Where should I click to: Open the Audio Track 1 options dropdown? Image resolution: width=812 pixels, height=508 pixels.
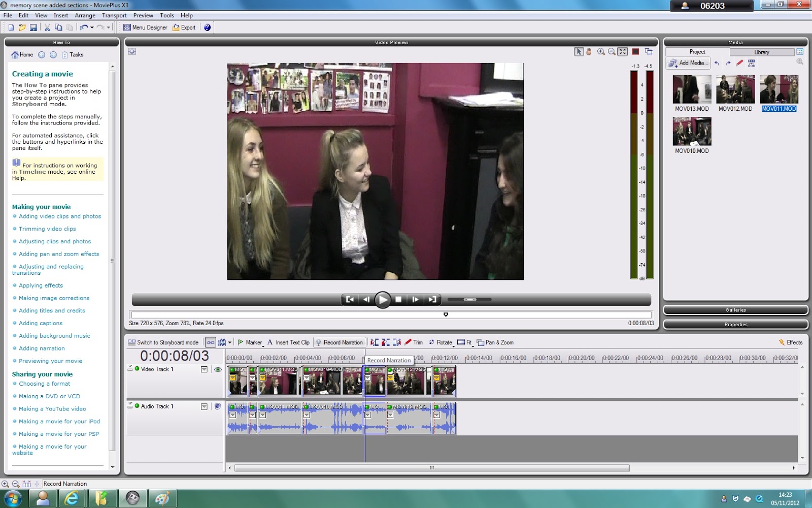pos(204,406)
